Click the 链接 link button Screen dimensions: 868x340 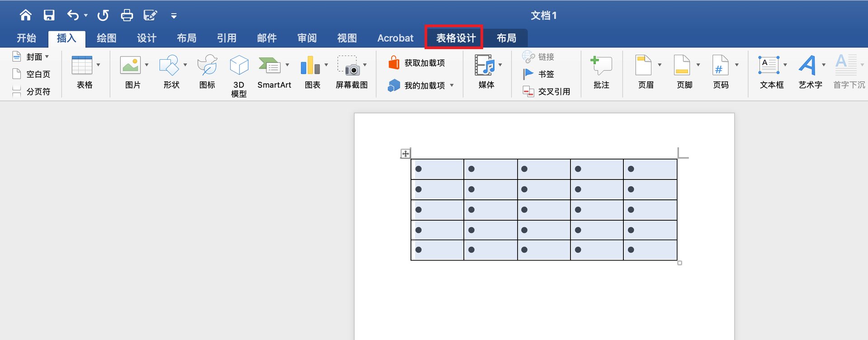pos(538,57)
